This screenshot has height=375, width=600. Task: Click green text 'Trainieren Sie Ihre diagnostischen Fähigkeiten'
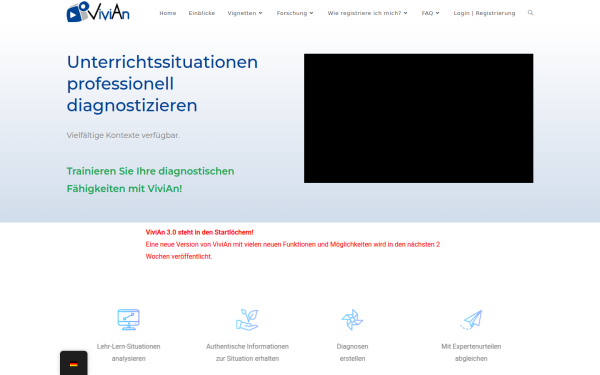click(x=150, y=180)
